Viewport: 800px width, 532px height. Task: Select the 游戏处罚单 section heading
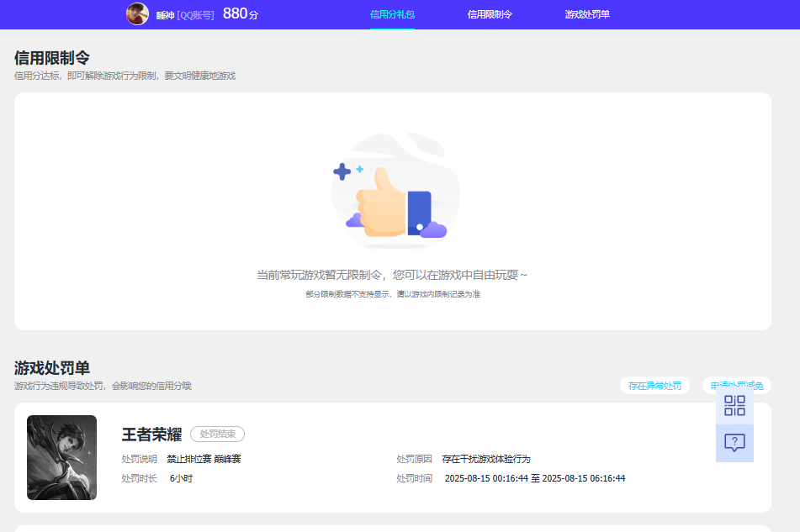[x=52, y=368]
